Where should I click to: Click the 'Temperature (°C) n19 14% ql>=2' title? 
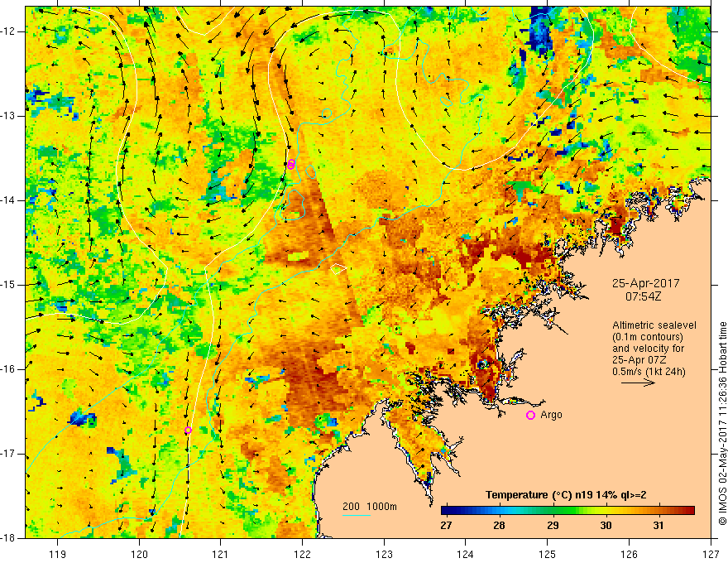566,495
